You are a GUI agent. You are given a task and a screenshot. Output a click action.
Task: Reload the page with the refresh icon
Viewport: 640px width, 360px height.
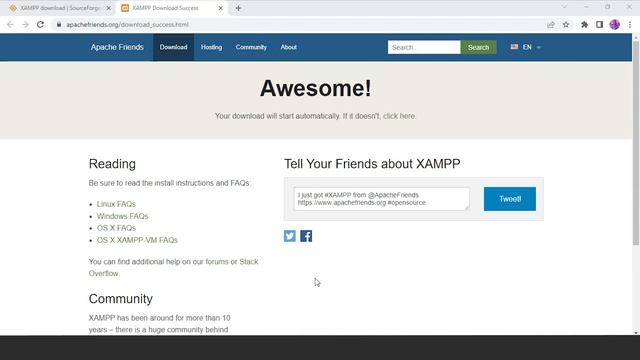coord(40,24)
